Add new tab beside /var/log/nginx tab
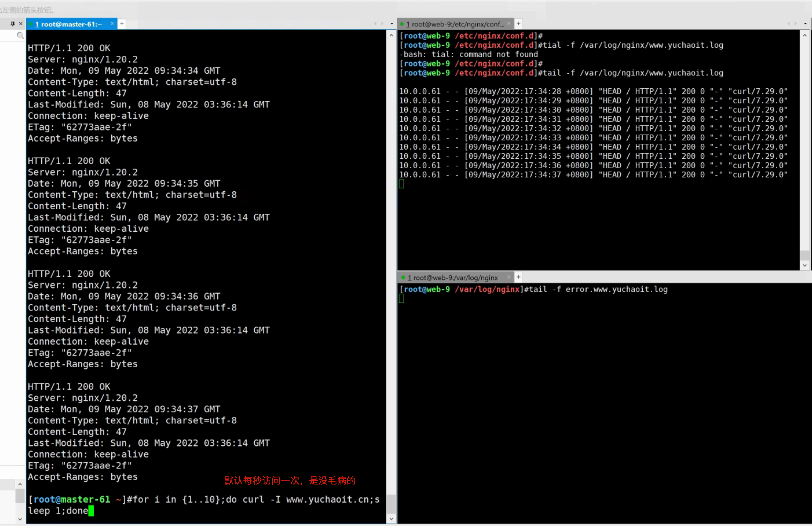 pyautogui.click(x=518, y=277)
